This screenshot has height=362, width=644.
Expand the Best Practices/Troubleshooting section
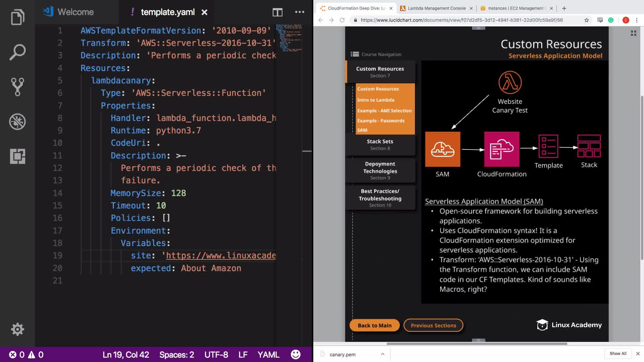[380, 198]
